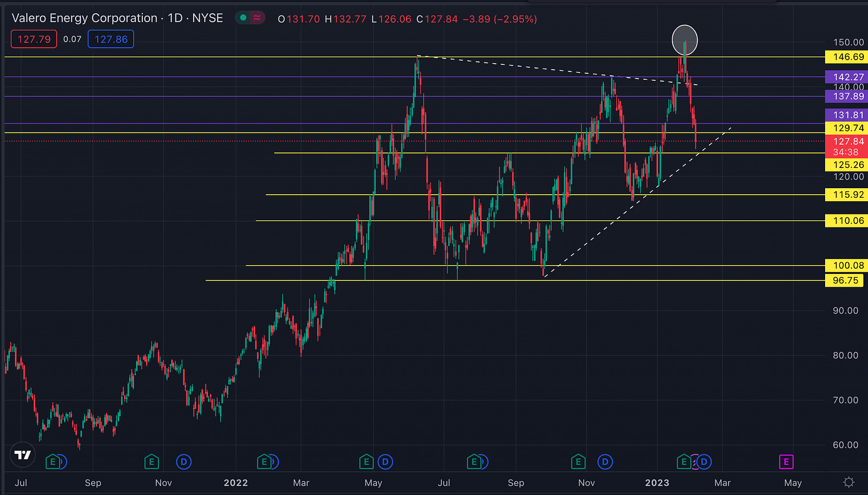Screen dimensions: 868x495
Task: Click the blue 127.86 buy price button
Action: pyautogui.click(x=110, y=39)
